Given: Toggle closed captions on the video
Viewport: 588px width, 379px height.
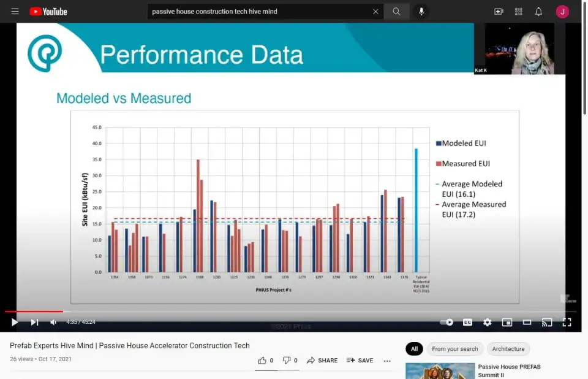Looking at the screenshot, I should pyautogui.click(x=467, y=322).
